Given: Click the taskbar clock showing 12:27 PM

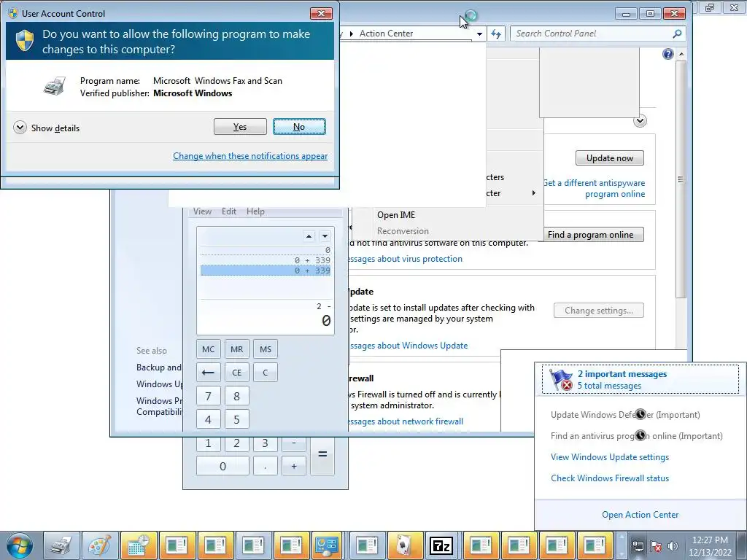Looking at the screenshot, I should point(710,546).
